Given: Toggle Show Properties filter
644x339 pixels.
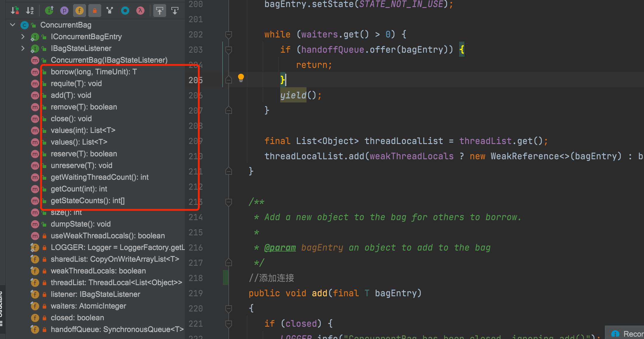Looking at the screenshot, I should [64, 11].
